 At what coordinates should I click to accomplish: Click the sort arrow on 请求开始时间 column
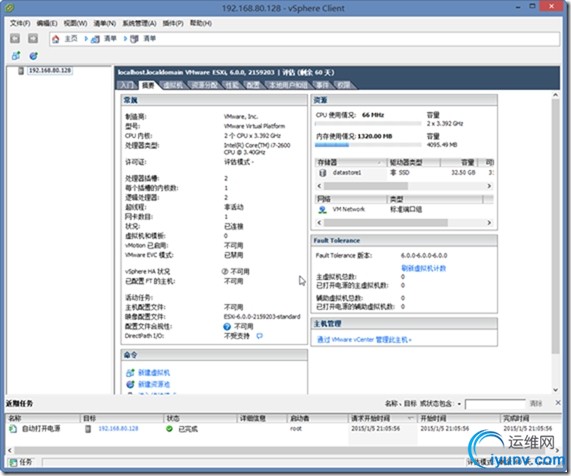410,418
